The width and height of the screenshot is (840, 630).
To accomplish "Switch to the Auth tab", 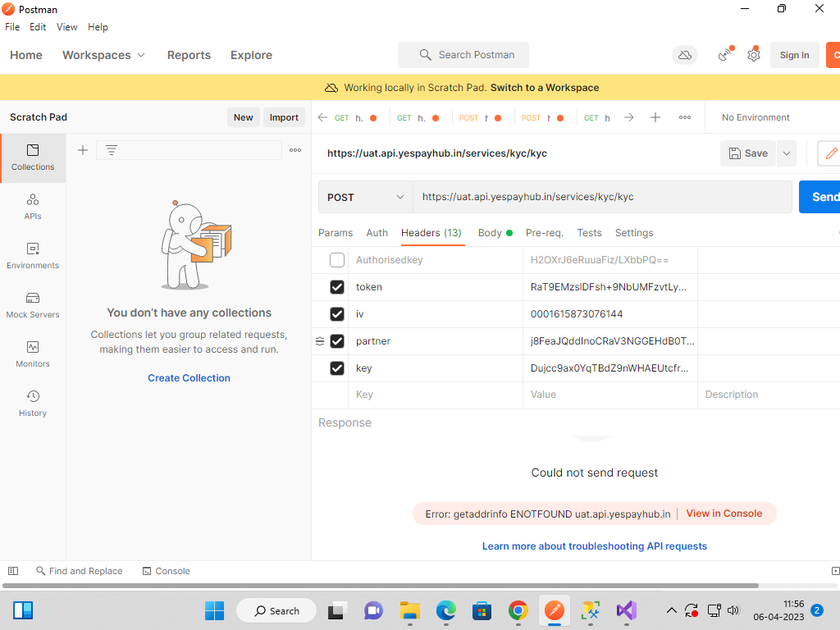I will pos(377,233).
